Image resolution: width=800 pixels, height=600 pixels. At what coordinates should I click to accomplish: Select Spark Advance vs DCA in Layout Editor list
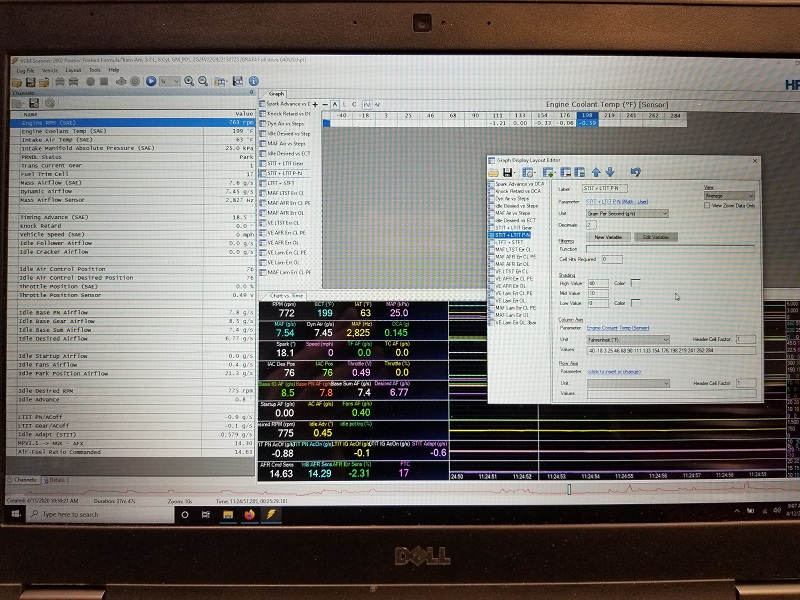(x=519, y=184)
